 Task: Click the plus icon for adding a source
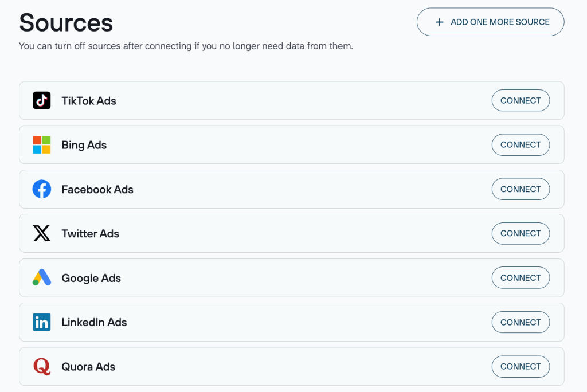click(440, 22)
